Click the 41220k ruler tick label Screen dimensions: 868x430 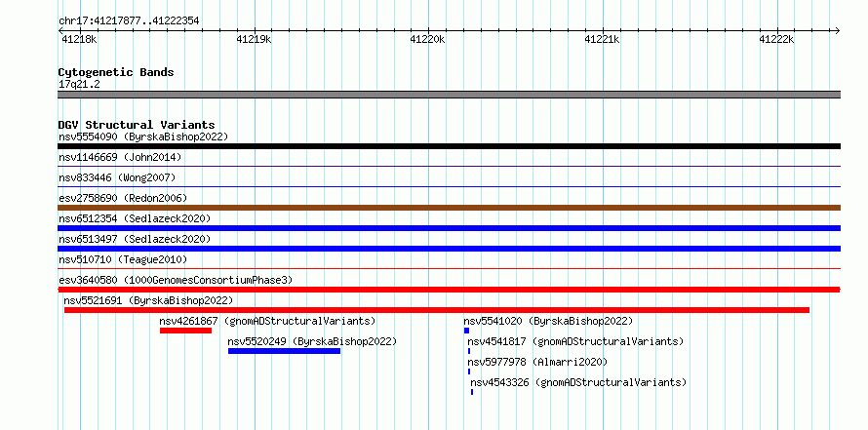[x=427, y=39]
